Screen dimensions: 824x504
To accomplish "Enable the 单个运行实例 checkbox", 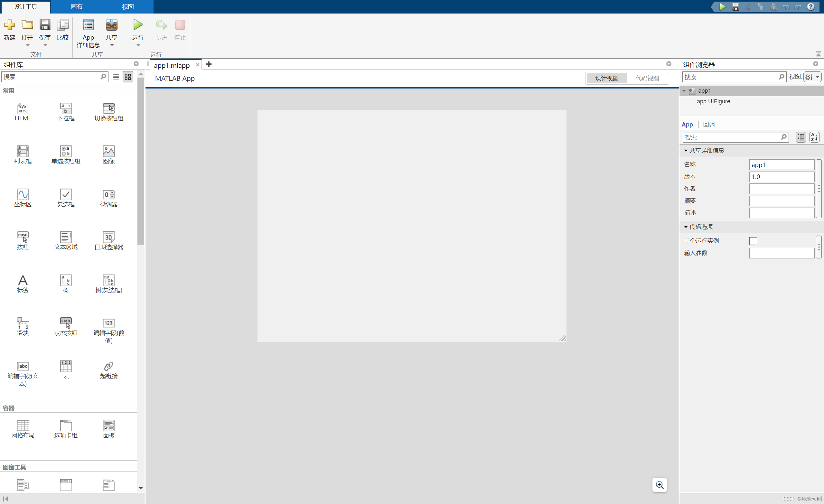I will tap(754, 240).
